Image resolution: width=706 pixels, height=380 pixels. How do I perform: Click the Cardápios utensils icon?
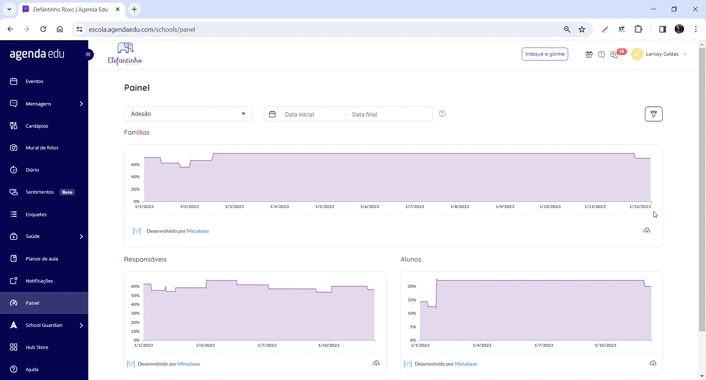(x=14, y=126)
